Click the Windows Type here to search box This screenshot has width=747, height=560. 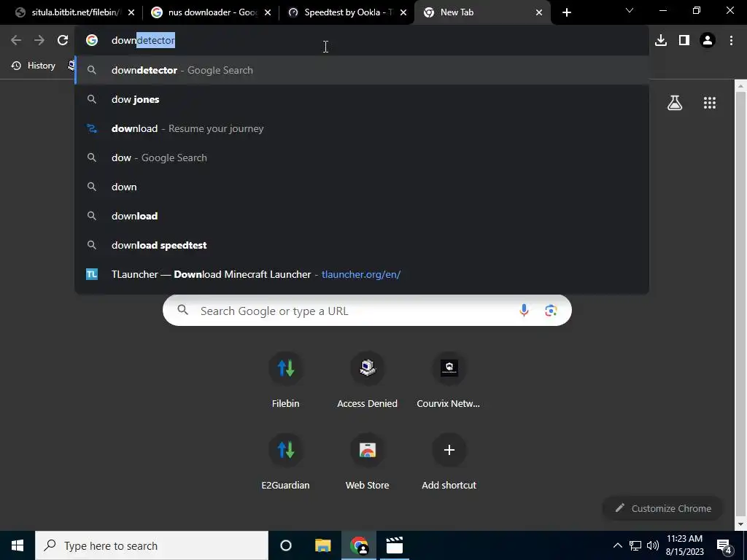point(152,545)
